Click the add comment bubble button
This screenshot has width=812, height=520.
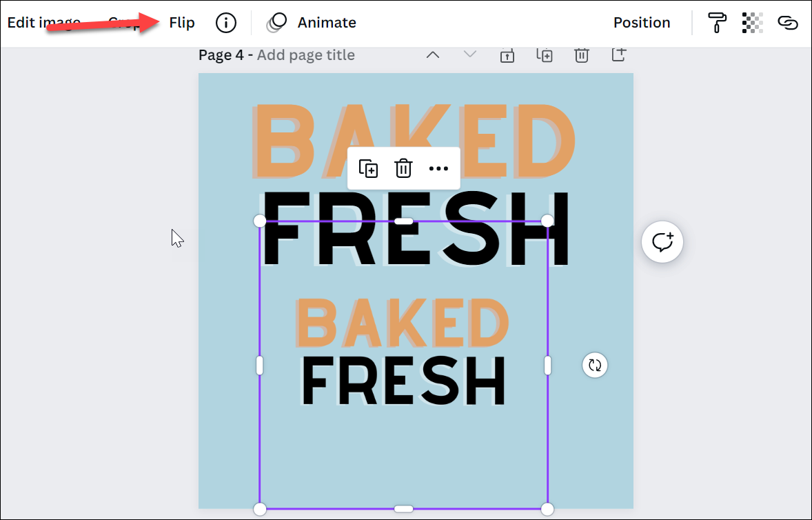tap(662, 242)
